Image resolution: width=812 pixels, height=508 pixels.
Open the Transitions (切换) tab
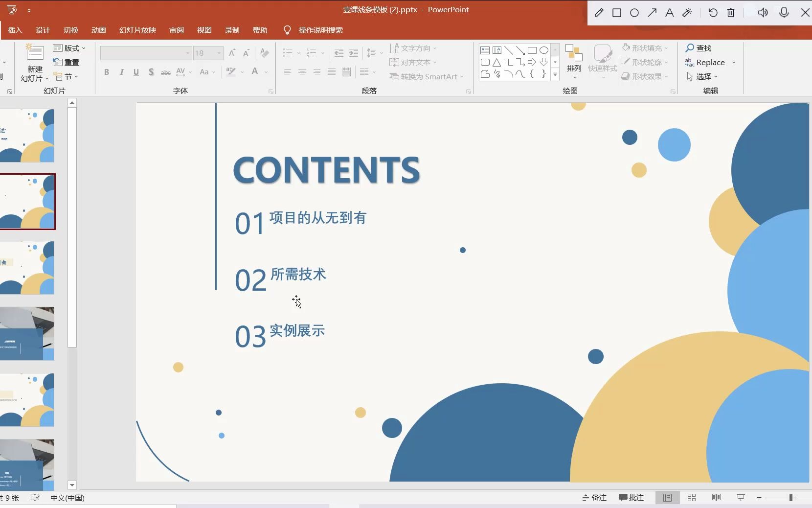71,30
